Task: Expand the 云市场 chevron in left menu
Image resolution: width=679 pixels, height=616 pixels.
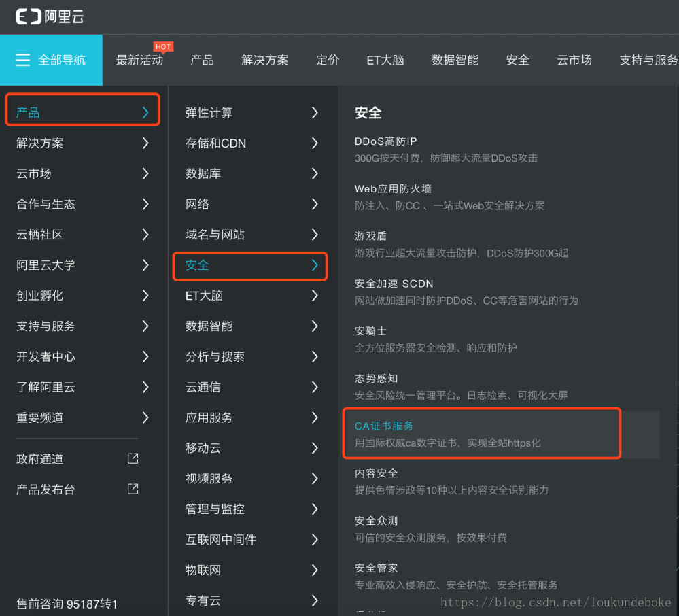Action: pyautogui.click(x=145, y=173)
